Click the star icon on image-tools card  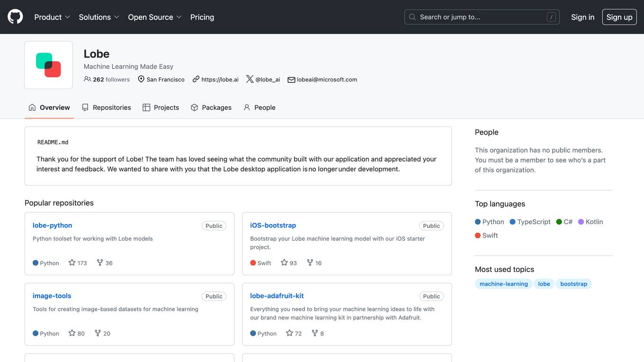pos(72,333)
